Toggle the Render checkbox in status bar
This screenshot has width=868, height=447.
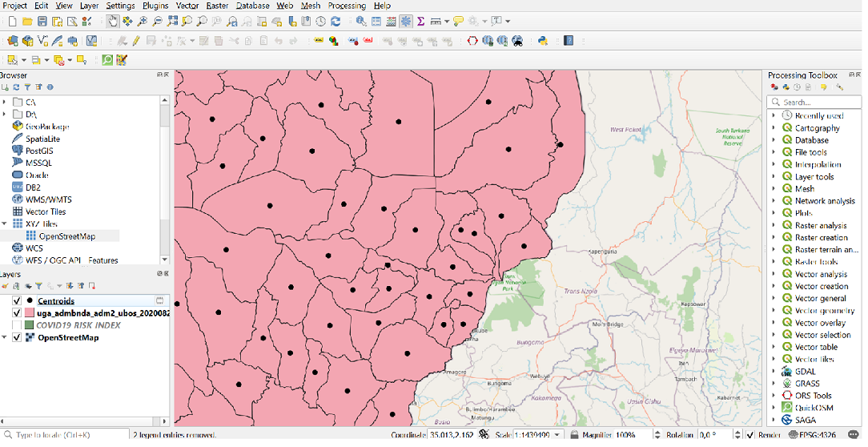[x=749, y=435]
